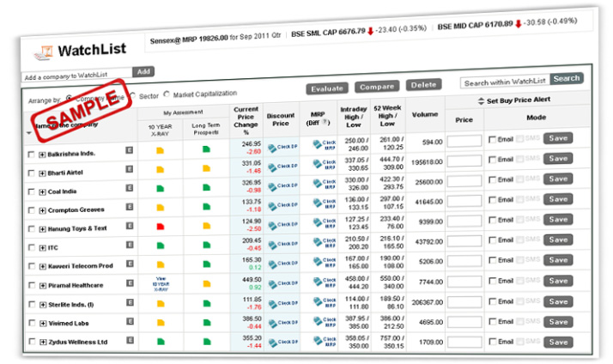
Task: Open Check MRP for Crompton Greaves
Action: coord(325,203)
